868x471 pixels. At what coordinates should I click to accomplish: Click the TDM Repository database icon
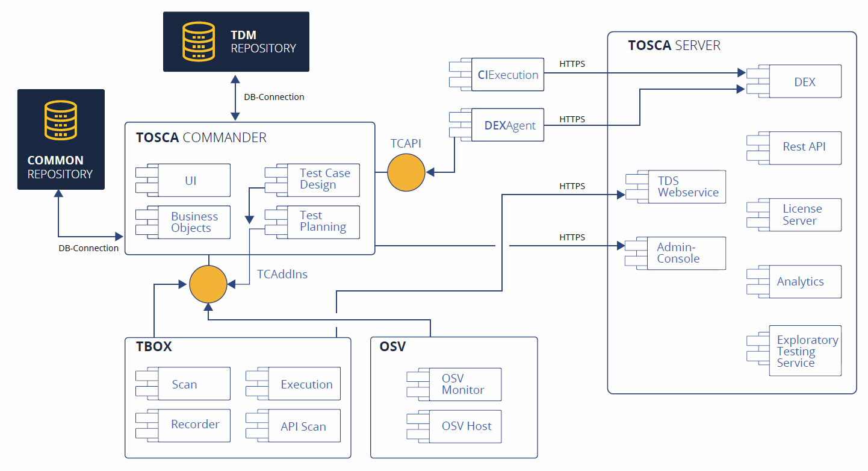point(198,41)
